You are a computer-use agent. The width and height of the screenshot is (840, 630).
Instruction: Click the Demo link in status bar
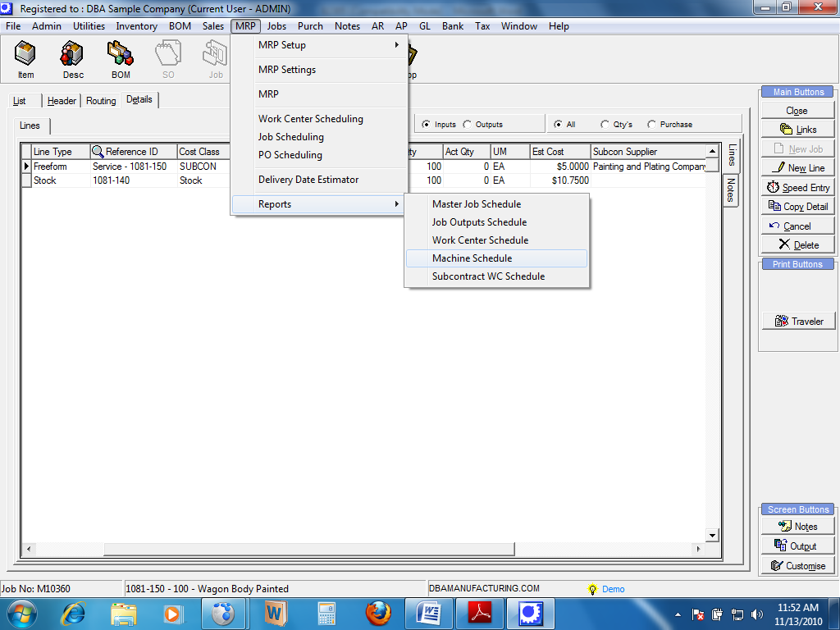tap(613, 589)
